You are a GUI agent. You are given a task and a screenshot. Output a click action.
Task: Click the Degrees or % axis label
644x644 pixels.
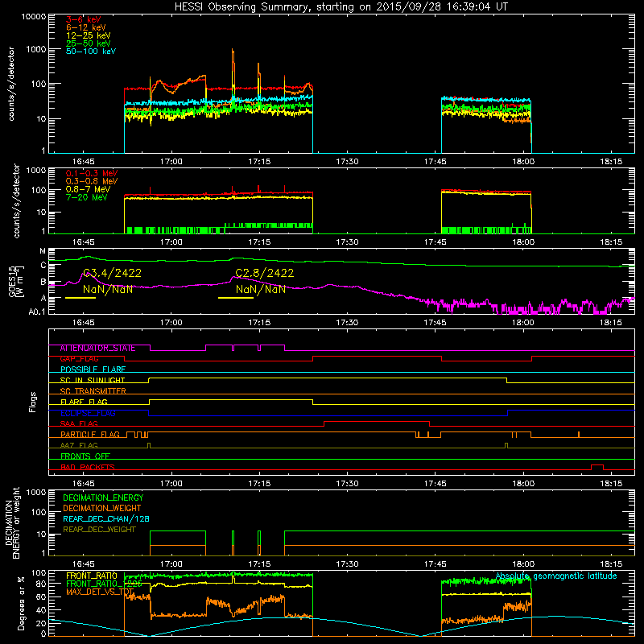coord(21,603)
